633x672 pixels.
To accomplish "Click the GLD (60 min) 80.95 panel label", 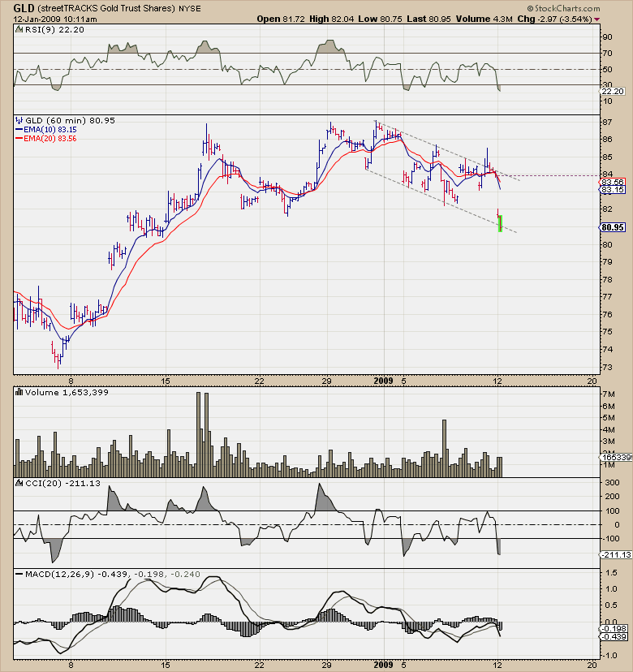I will pyautogui.click(x=70, y=120).
